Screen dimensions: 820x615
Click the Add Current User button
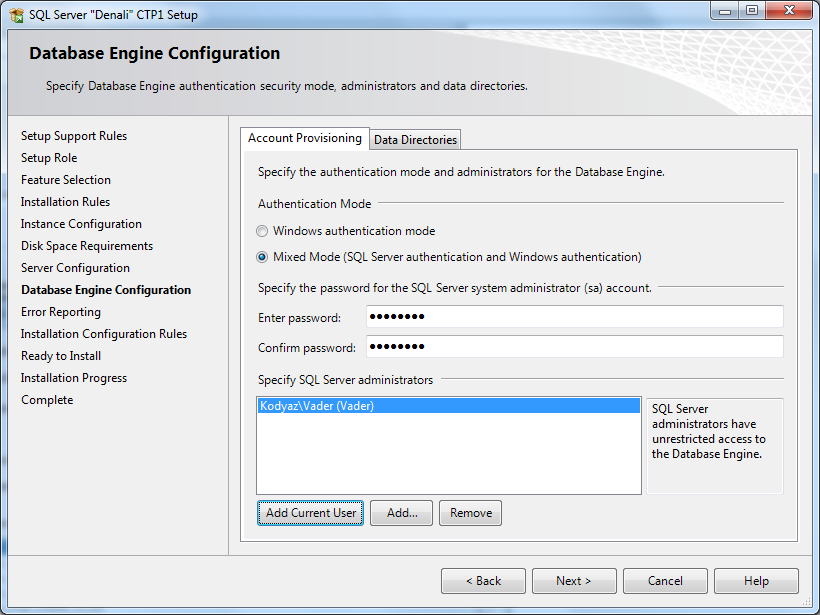coord(311,513)
